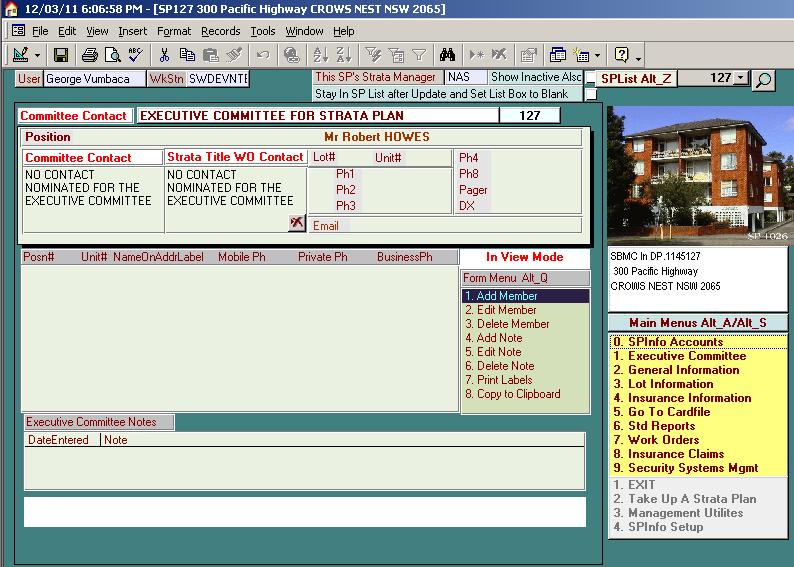Open the Tools menu
794x567 pixels.
[x=263, y=31]
